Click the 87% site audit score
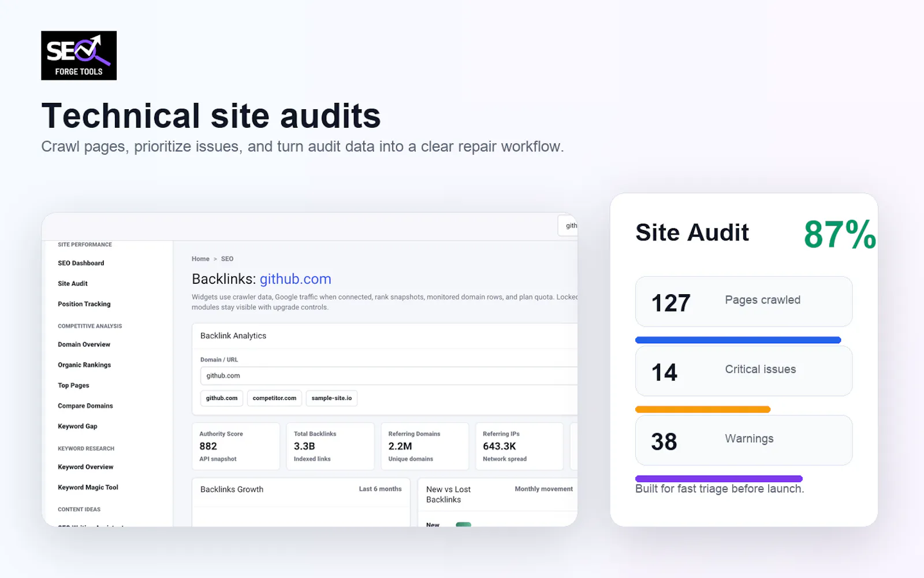924x578 pixels. point(840,235)
